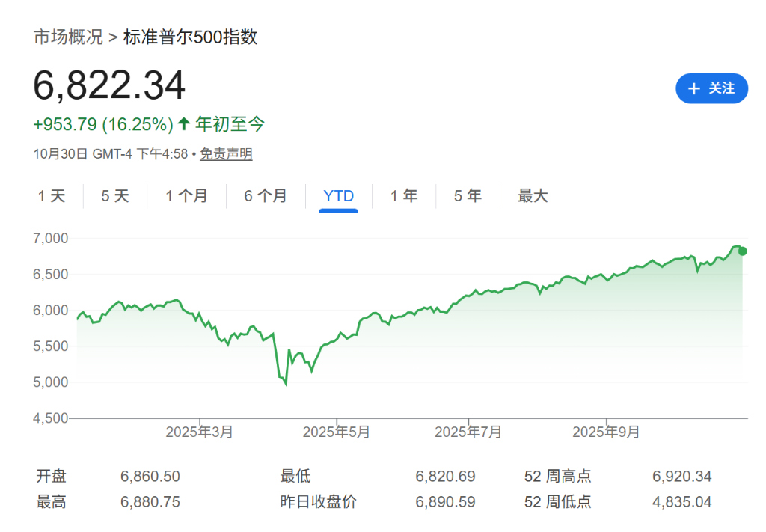Show the 5 年 chart range
This screenshot has width=766, height=532.
(468, 196)
